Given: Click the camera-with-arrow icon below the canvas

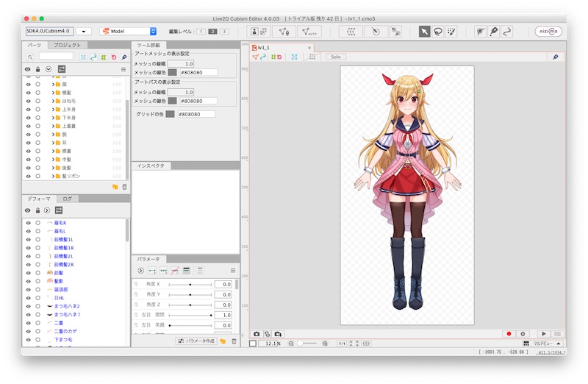Looking at the screenshot, I should point(278,334).
